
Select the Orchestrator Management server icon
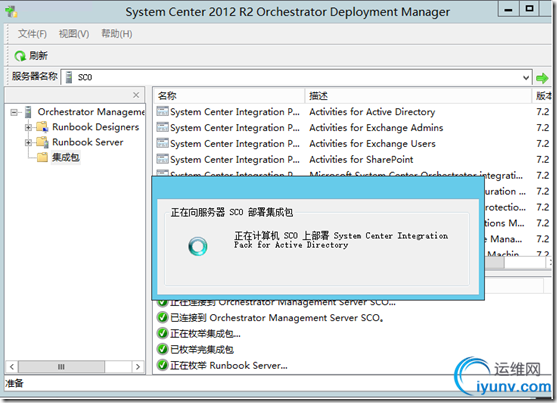(x=28, y=112)
